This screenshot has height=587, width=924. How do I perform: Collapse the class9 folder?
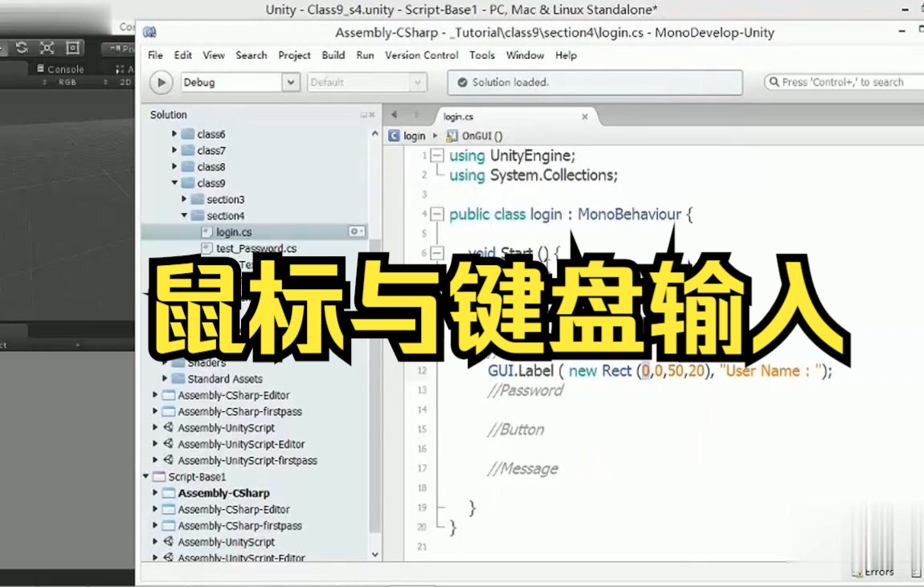coord(173,182)
